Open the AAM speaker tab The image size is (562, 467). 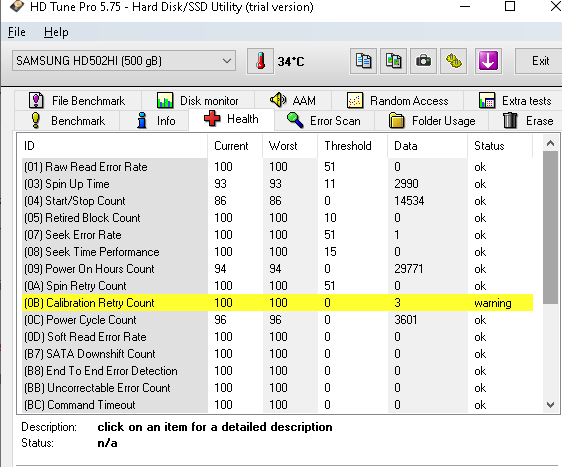(293, 101)
